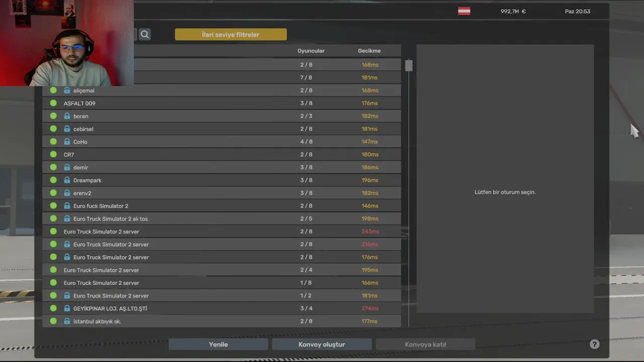This screenshot has width=644, height=362.
Task: Sort by the Gecikme column header
Action: click(369, 51)
